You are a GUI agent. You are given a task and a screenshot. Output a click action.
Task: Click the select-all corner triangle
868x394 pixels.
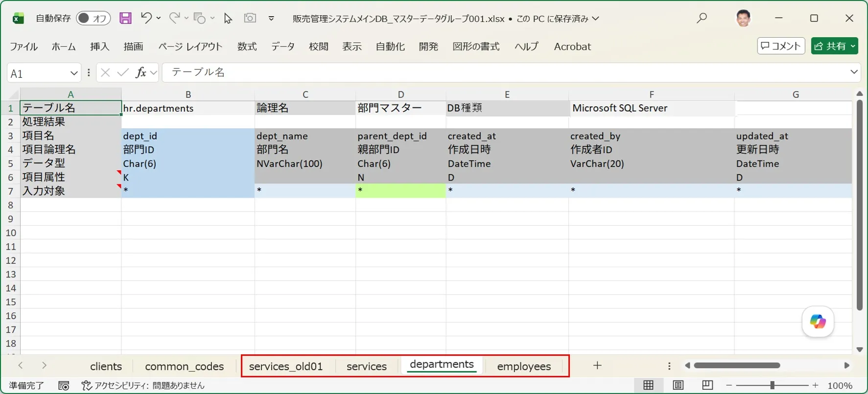click(x=13, y=94)
